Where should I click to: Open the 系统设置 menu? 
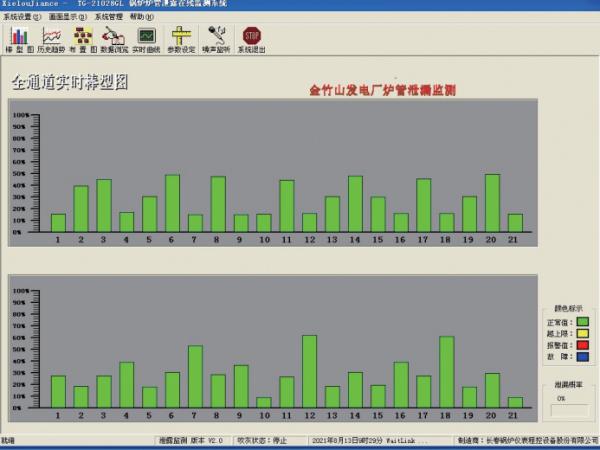coord(22,17)
